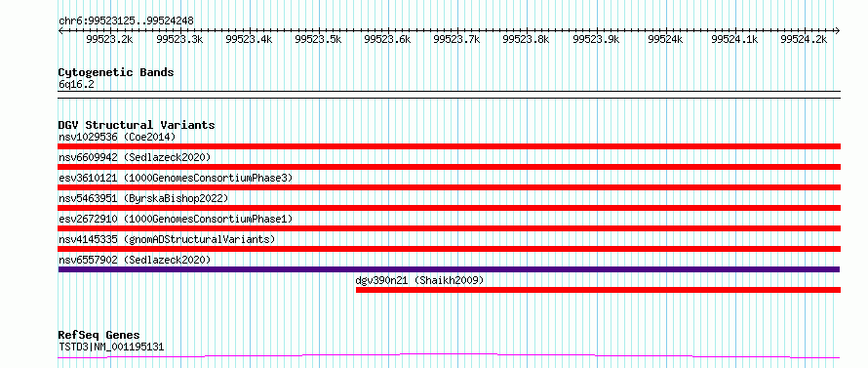Select gene label TSTD3|NM_001195131
Image resolution: width=868 pixels, height=368 pixels.
click(111, 348)
